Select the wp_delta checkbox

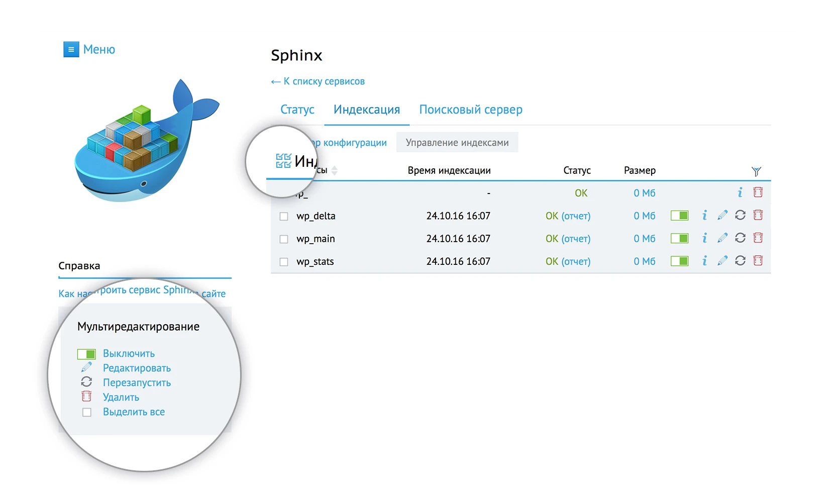[284, 216]
